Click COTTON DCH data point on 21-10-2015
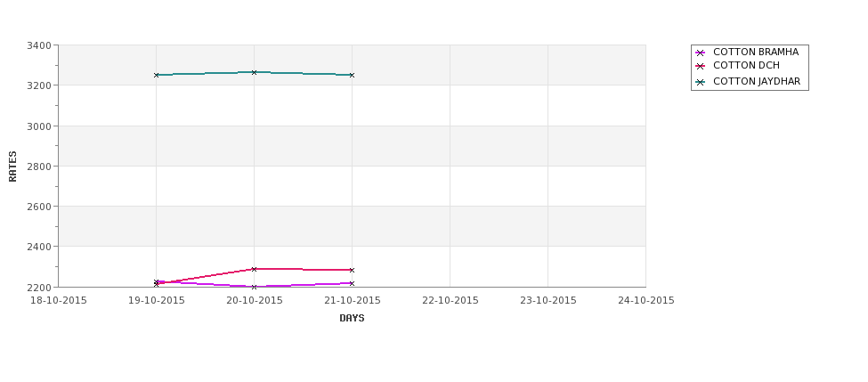 click(x=352, y=270)
